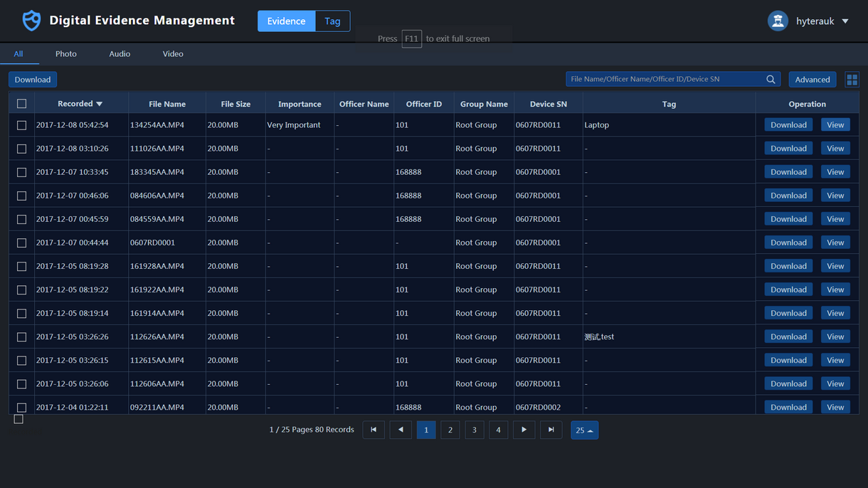Click the hyterauk user avatar
Screen dimensions: 868x488
click(x=778, y=21)
